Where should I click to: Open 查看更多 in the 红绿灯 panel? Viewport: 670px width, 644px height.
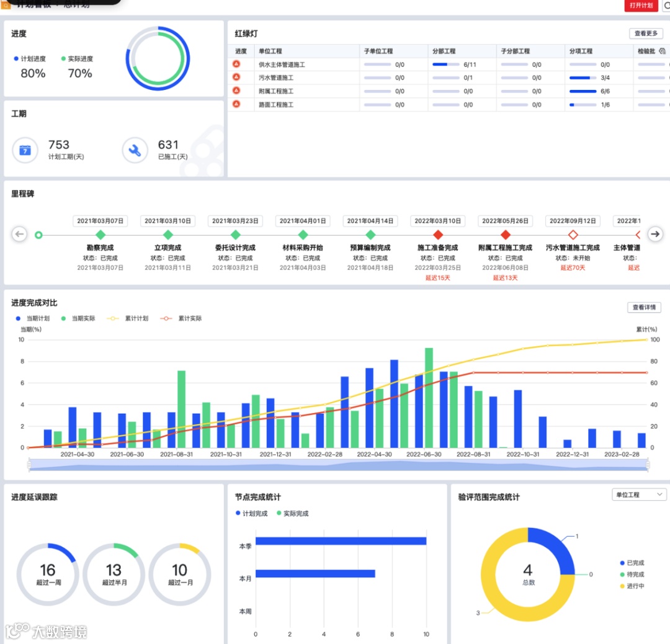646,34
